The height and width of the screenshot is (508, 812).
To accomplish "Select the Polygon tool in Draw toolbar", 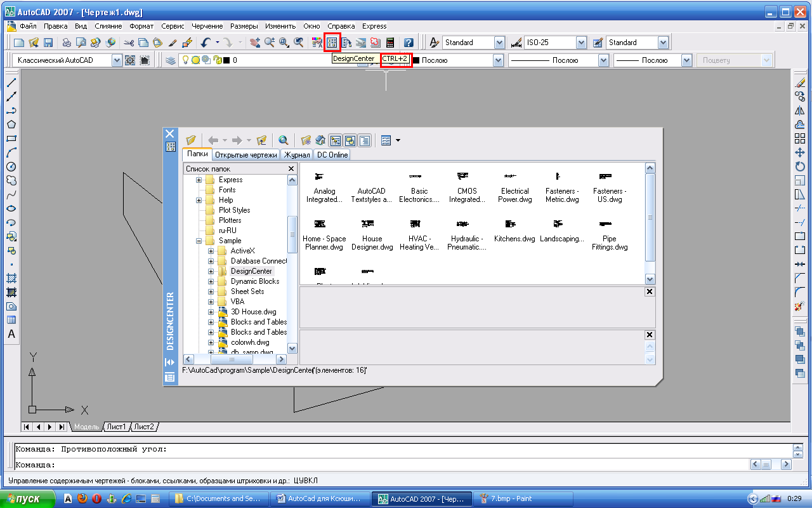I will [x=11, y=124].
